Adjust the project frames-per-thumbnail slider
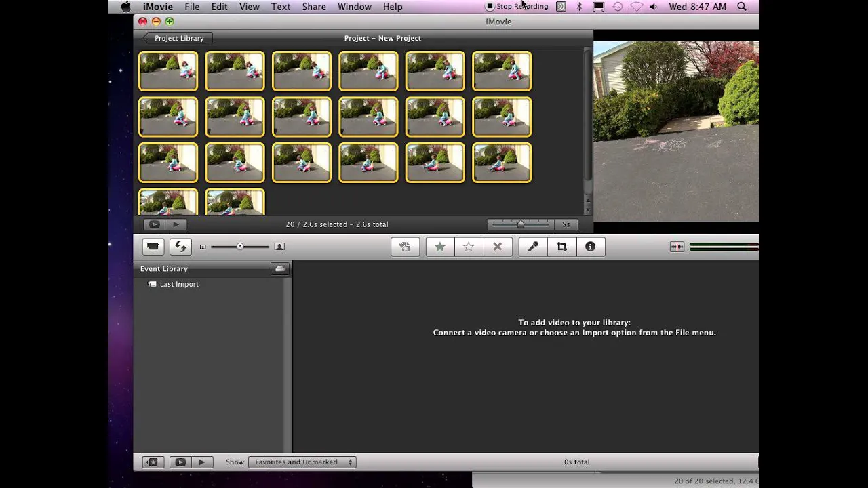The height and width of the screenshot is (488, 868). pyautogui.click(x=521, y=224)
